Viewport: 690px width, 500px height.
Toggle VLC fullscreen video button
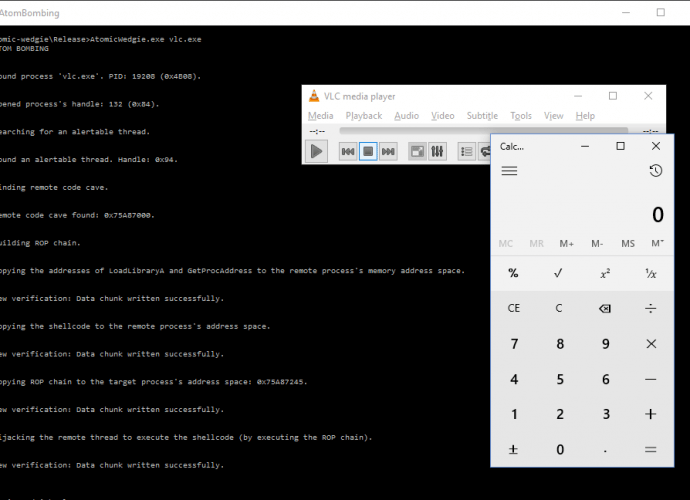pos(417,152)
